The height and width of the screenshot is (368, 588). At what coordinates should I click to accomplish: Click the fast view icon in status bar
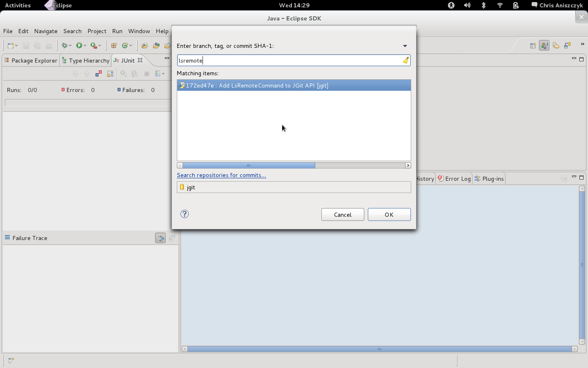(11, 360)
